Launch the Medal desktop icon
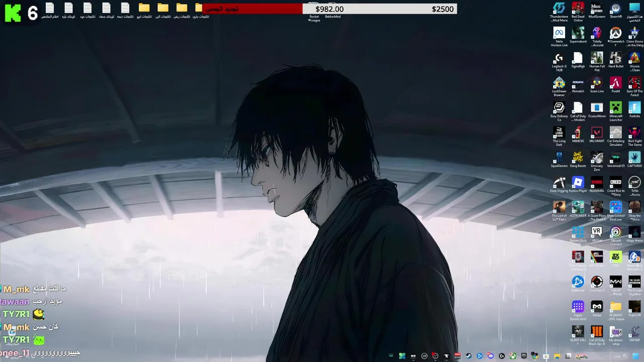 (x=597, y=309)
